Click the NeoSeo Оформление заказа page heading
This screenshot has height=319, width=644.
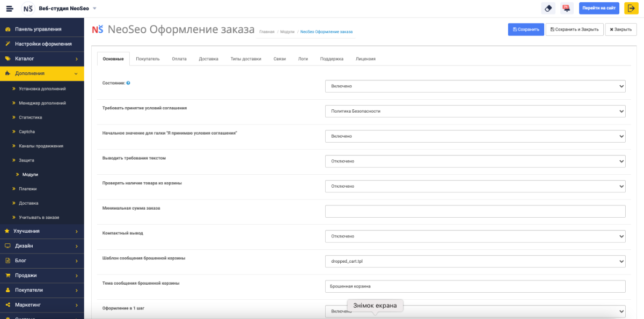[181, 29]
